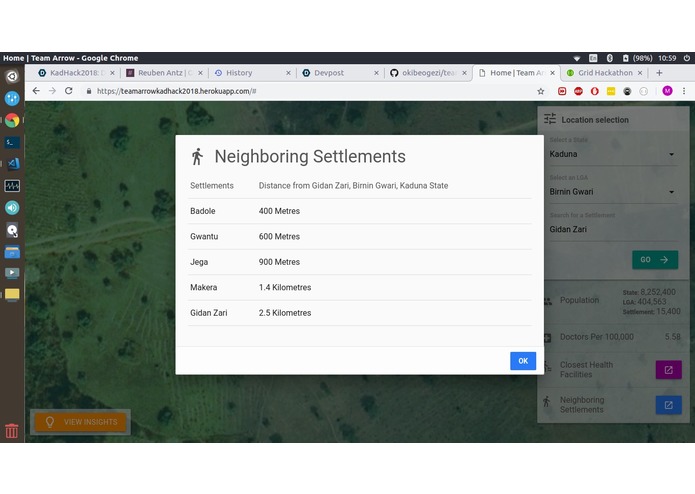Open Visual Studio Code from the launcher
The height and width of the screenshot is (494, 695).
click(x=12, y=163)
